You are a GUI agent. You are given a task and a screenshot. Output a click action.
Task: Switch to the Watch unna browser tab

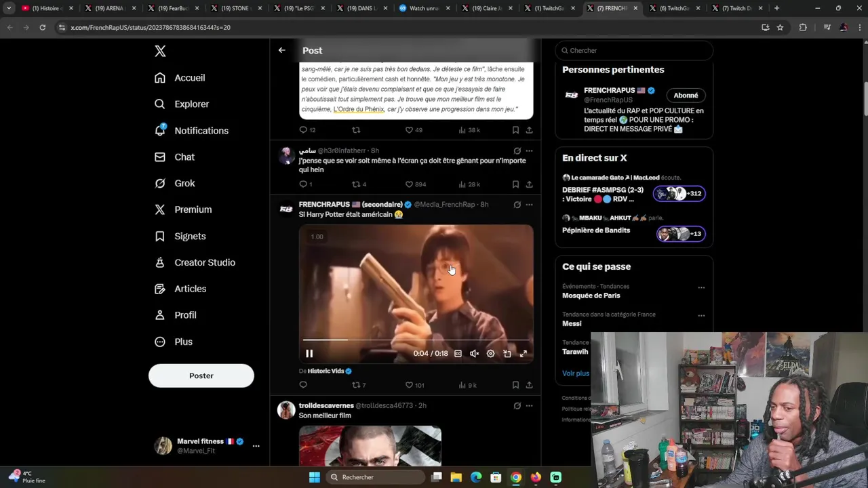424,8
